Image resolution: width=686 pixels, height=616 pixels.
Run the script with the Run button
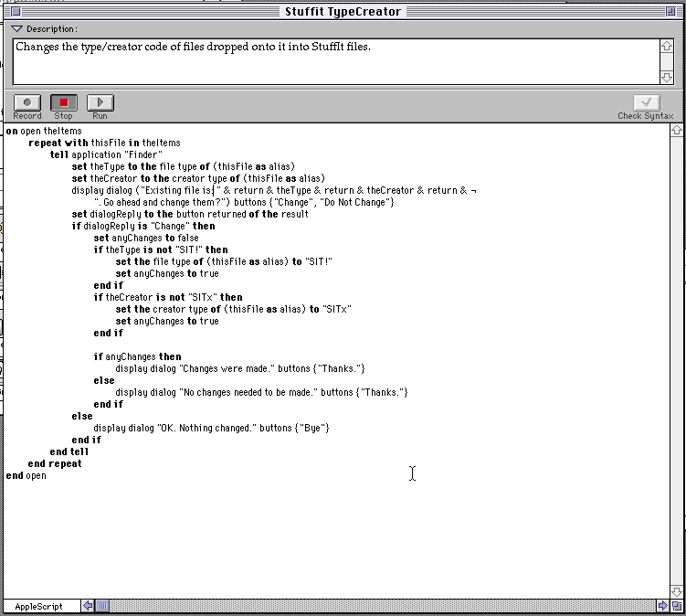[100, 102]
